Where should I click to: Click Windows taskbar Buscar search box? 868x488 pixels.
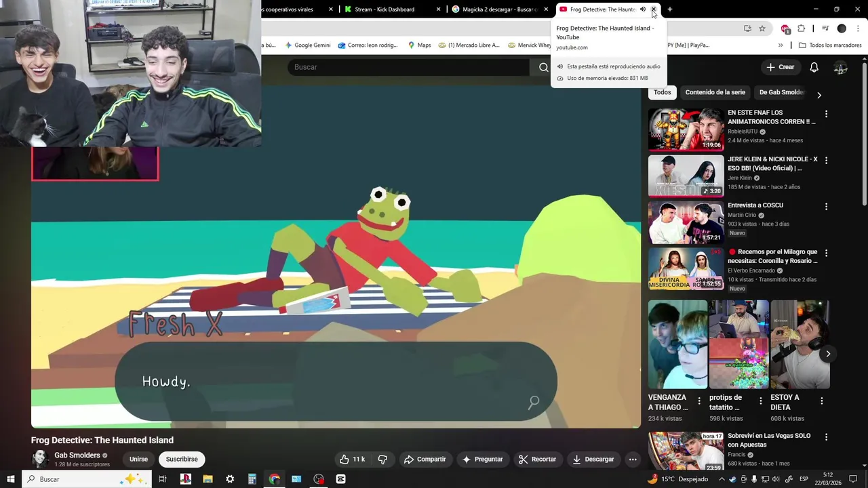click(87, 479)
